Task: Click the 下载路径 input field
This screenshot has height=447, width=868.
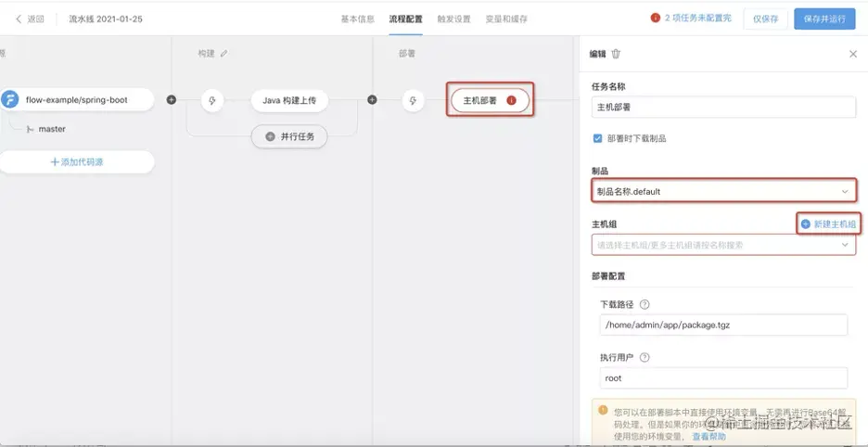Action: click(724, 326)
